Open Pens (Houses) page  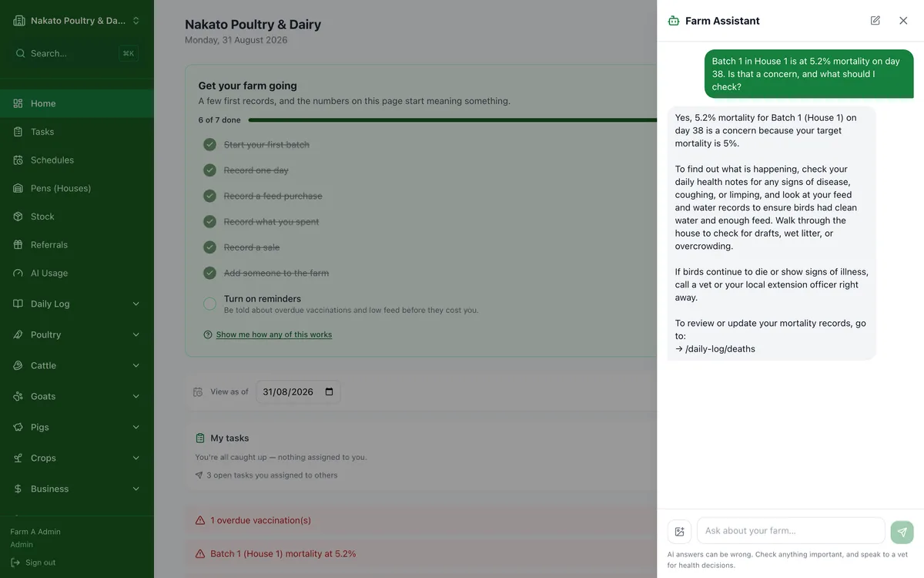[x=77, y=188]
